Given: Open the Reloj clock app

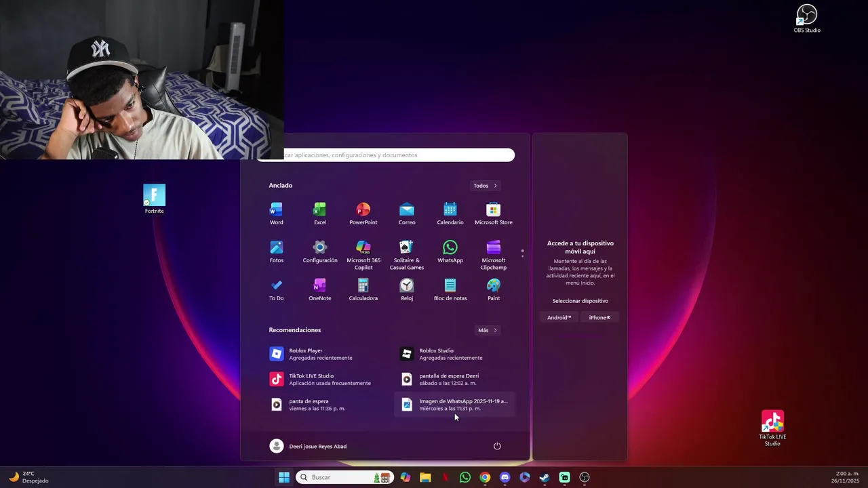Looking at the screenshot, I should (407, 289).
